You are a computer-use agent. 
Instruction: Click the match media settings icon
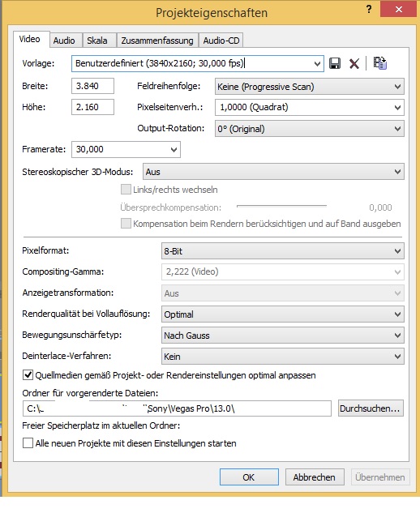tap(379, 63)
